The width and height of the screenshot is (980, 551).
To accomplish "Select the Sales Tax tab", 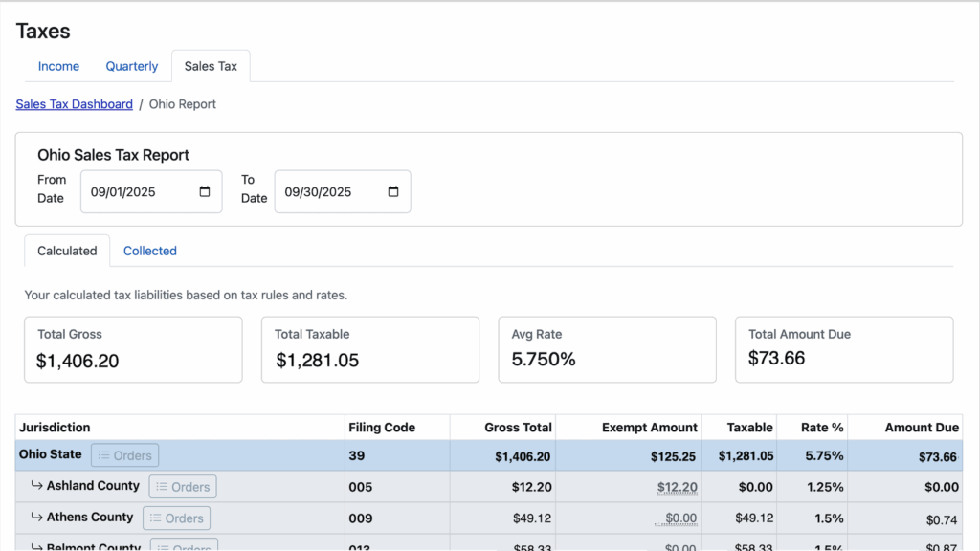I will tap(211, 66).
